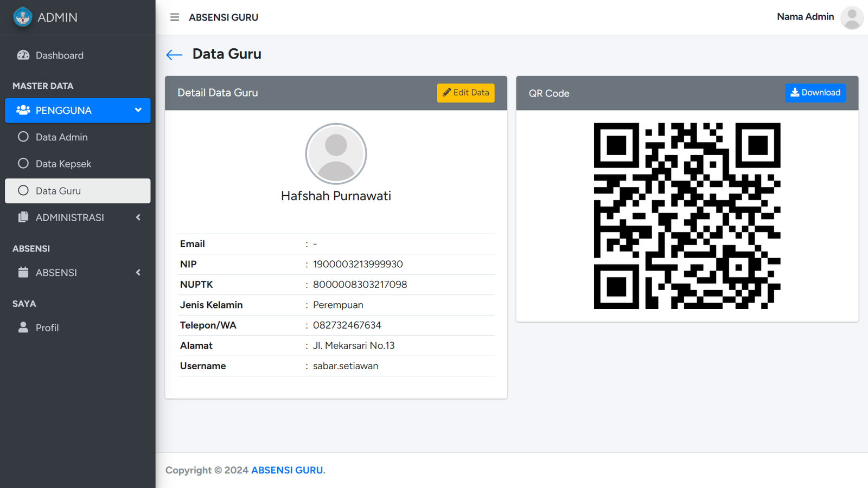Click the ADMINISTRASI documents icon

[23, 217]
